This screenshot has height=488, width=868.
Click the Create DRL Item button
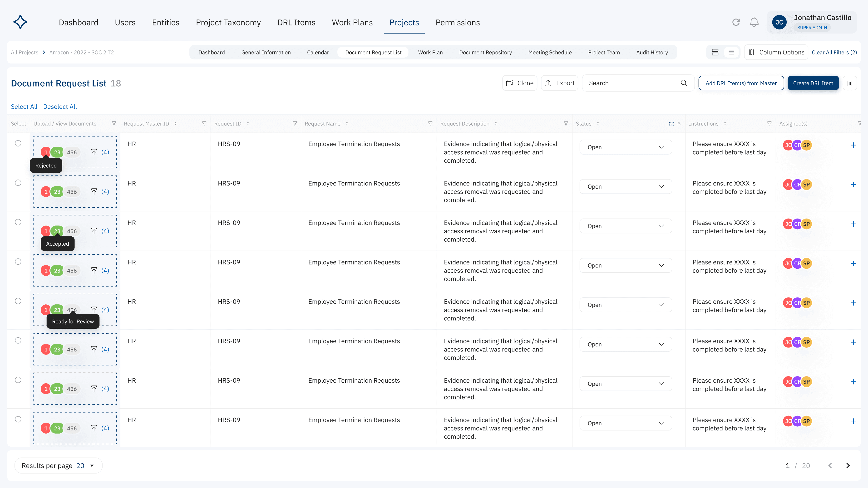[x=813, y=83]
